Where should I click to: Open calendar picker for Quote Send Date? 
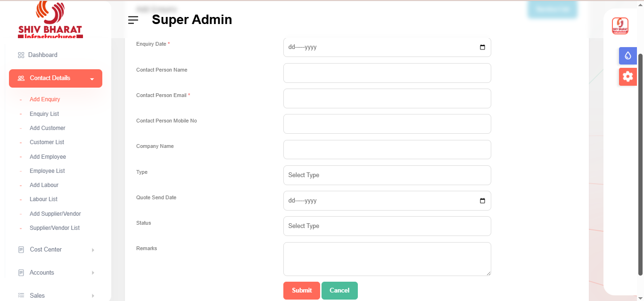482,201
